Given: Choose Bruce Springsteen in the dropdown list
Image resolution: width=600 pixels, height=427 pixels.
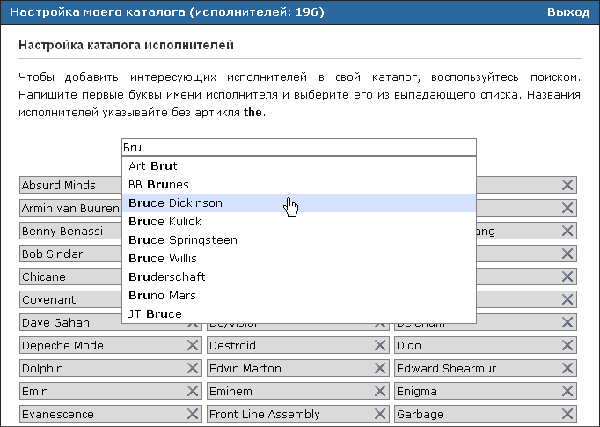Looking at the screenshot, I should pyautogui.click(x=182, y=240).
